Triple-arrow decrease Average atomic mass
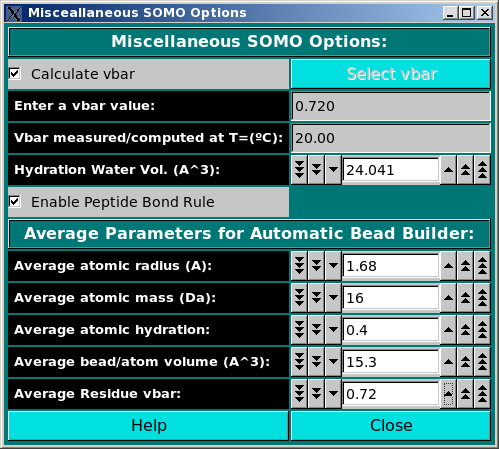The image size is (499, 449). point(300,298)
